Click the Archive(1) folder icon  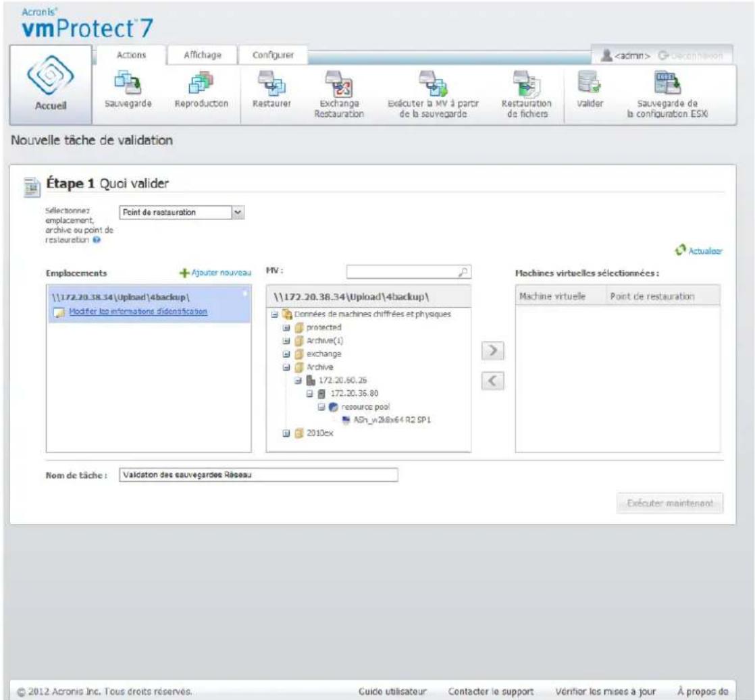click(x=299, y=341)
